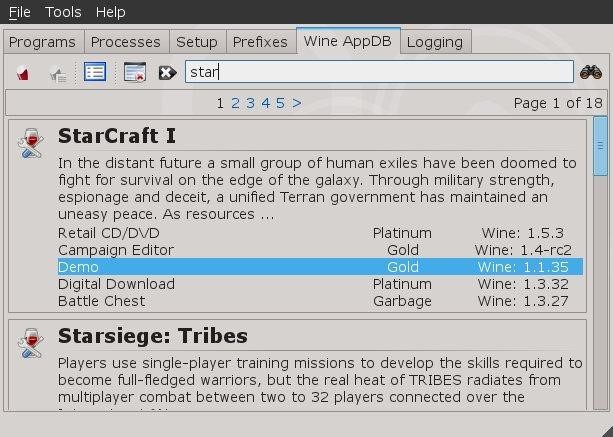Screen dimensions: 613x437
Task: Switch to the Logging tab
Action: [435, 42]
